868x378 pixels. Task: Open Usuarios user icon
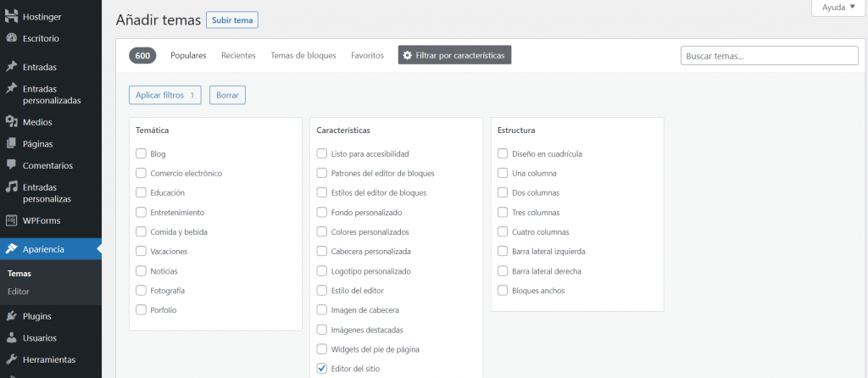(x=12, y=337)
